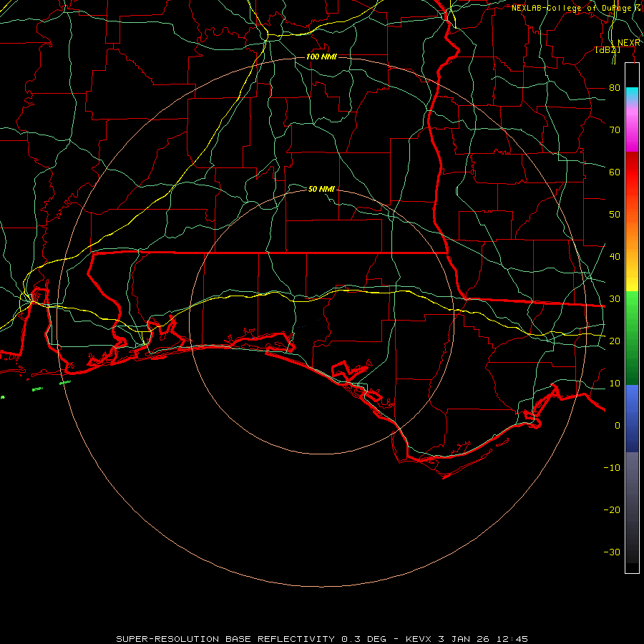Screen dimensions: 644x644
Task: Click the "NEXR" label above the scale
Action: click(629, 43)
